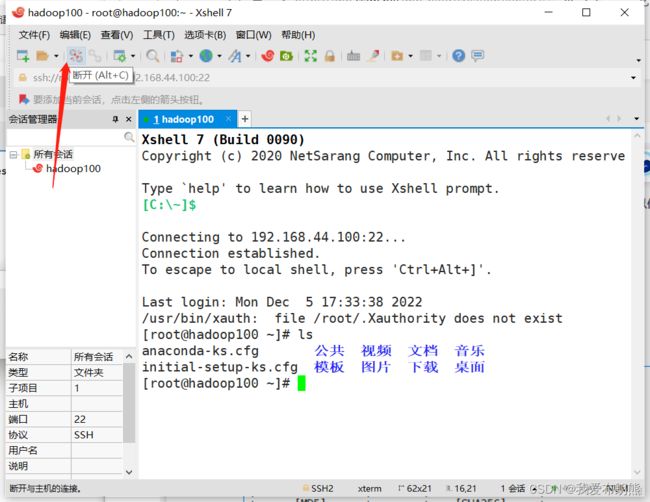Open the color scheme dropdown arrow

pos(191,56)
